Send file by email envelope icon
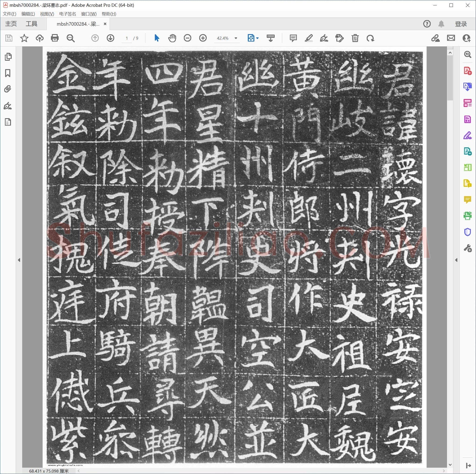 tap(451, 38)
